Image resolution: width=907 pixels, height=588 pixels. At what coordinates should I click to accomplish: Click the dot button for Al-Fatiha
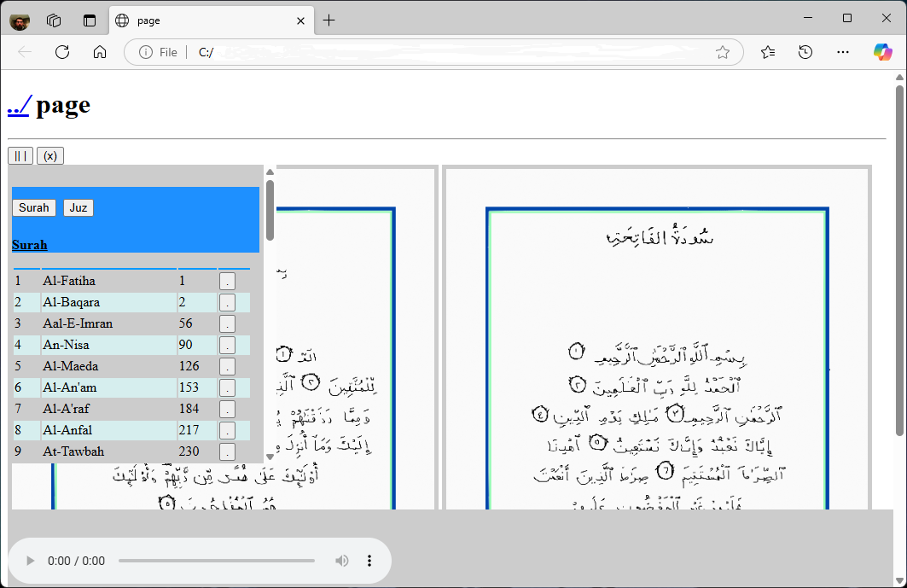[227, 281]
